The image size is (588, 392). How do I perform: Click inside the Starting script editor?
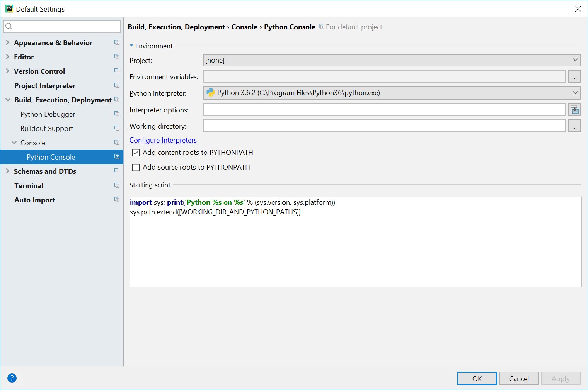click(x=356, y=242)
